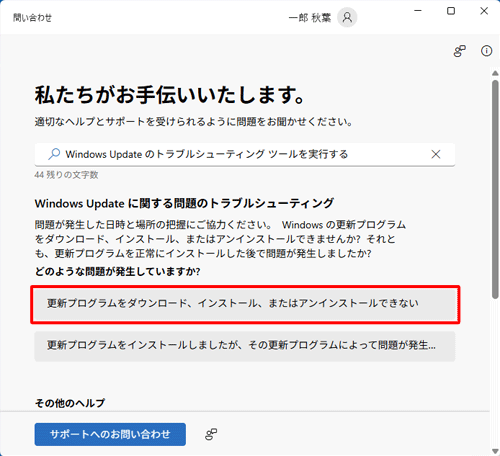Select 更新プログラムをダウンロード、インストール... できない option
The height and width of the screenshot is (456, 500).
pos(245,304)
